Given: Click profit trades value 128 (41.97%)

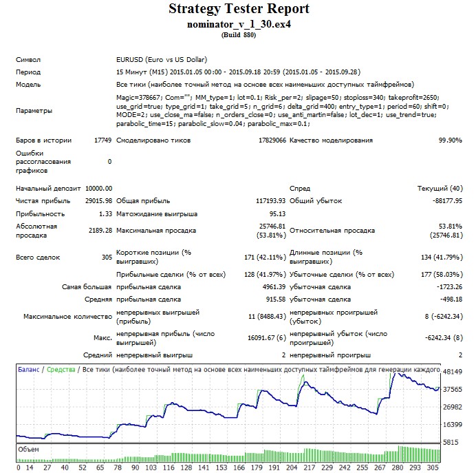Looking at the screenshot, I should (265, 275).
